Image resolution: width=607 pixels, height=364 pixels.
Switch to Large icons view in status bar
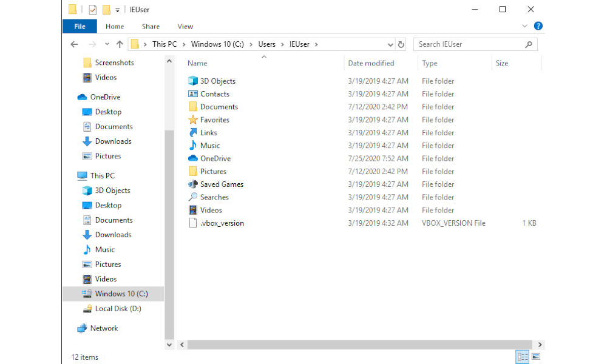[536, 357]
